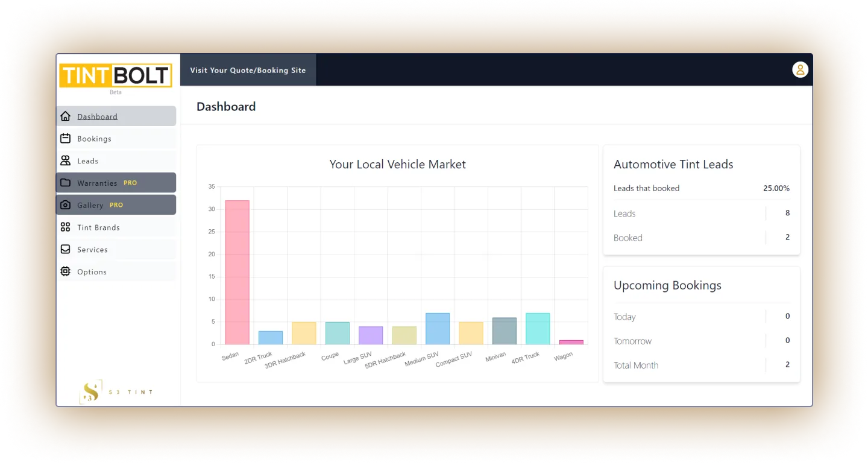
Task: Click the PRO badge next to Gallery
Action: (116, 204)
